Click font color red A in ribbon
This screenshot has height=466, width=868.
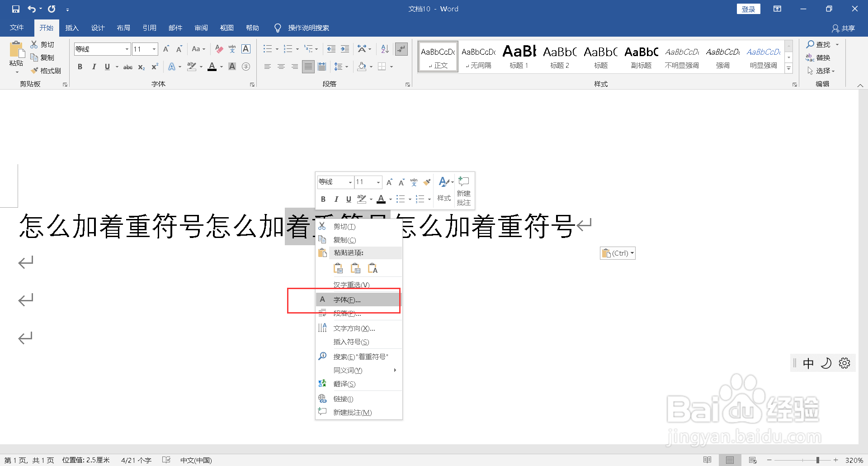[212, 67]
